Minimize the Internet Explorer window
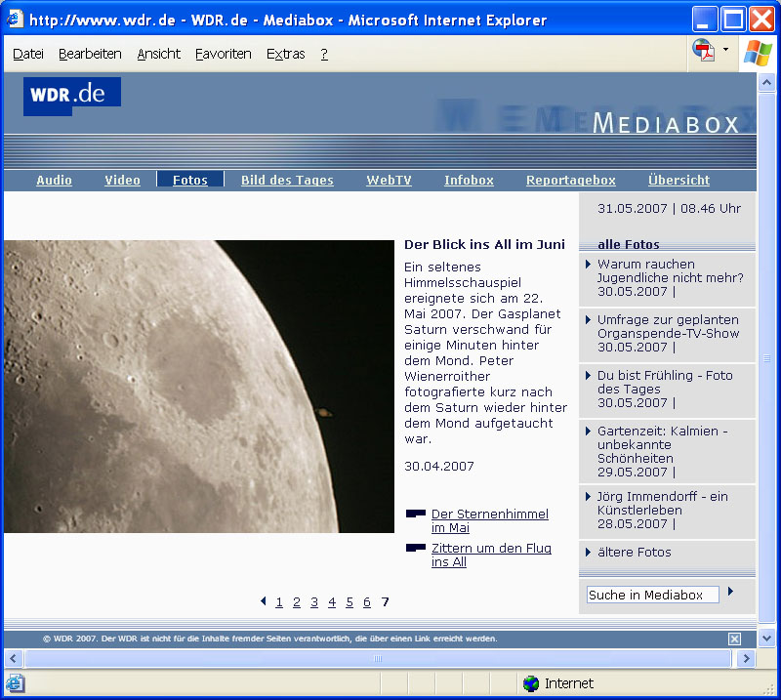Viewport: 781px width, 700px height. point(704,19)
